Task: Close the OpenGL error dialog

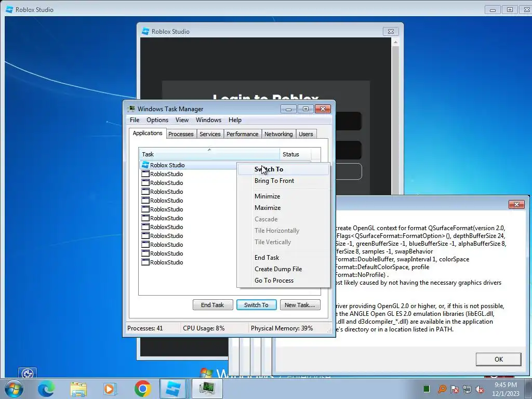Action: pyautogui.click(x=516, y=204)
